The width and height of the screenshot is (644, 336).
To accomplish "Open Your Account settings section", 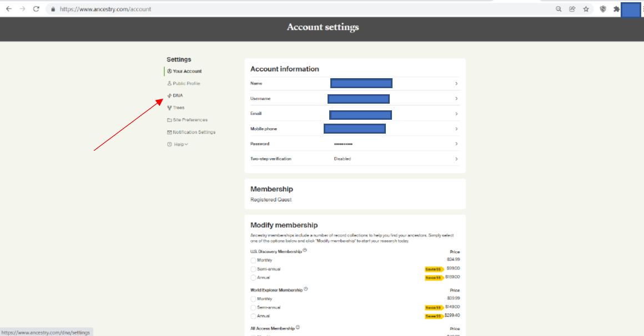I will pyautogui.click(x=187, y=71).
